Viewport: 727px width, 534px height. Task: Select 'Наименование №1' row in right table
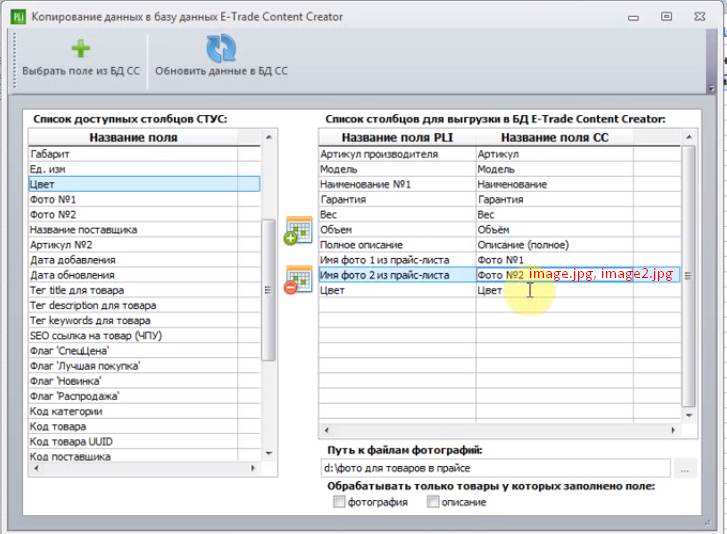(x=500, y=184)
